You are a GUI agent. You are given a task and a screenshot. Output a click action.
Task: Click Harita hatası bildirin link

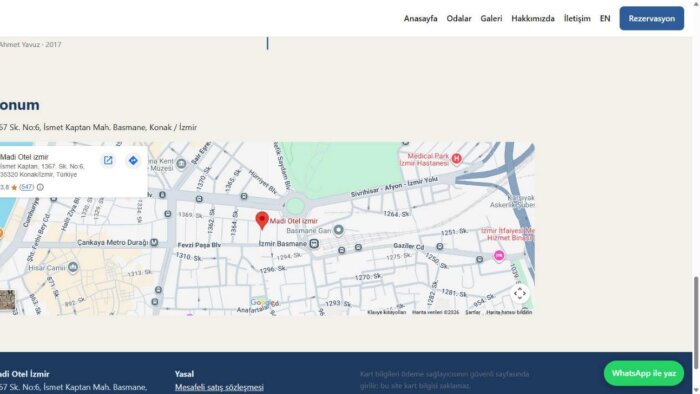(509, 312)
